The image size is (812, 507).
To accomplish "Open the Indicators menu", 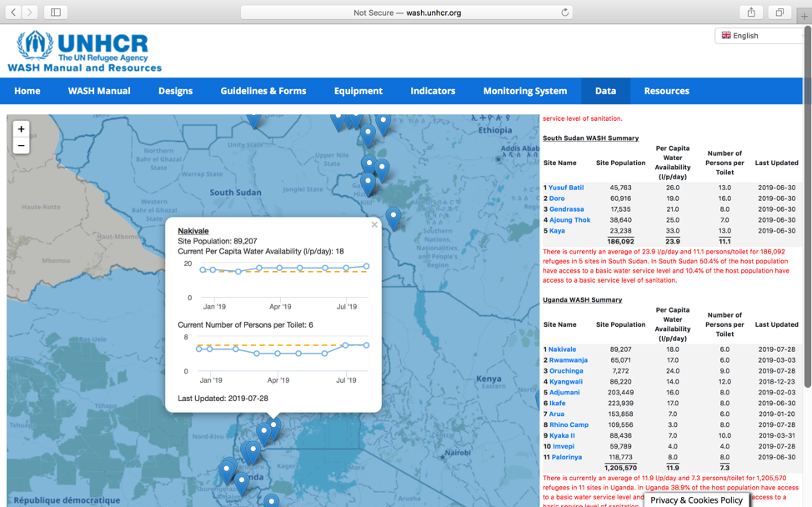I will (x=433, y=91).
